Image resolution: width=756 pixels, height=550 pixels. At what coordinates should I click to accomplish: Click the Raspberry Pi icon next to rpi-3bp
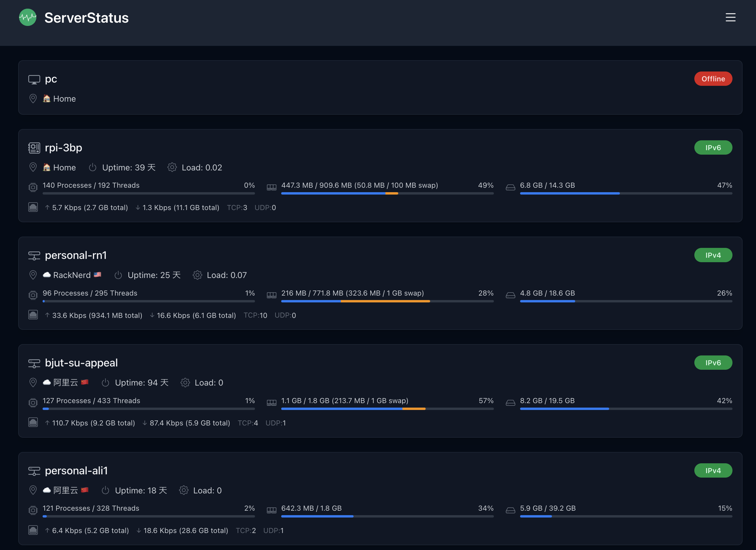coord(34,148)
